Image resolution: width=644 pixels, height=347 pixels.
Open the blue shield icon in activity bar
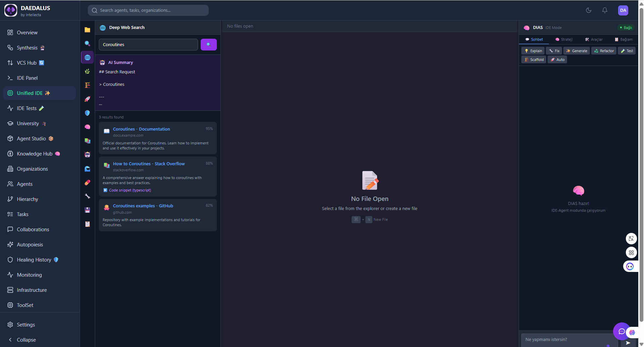click(87, 113)
